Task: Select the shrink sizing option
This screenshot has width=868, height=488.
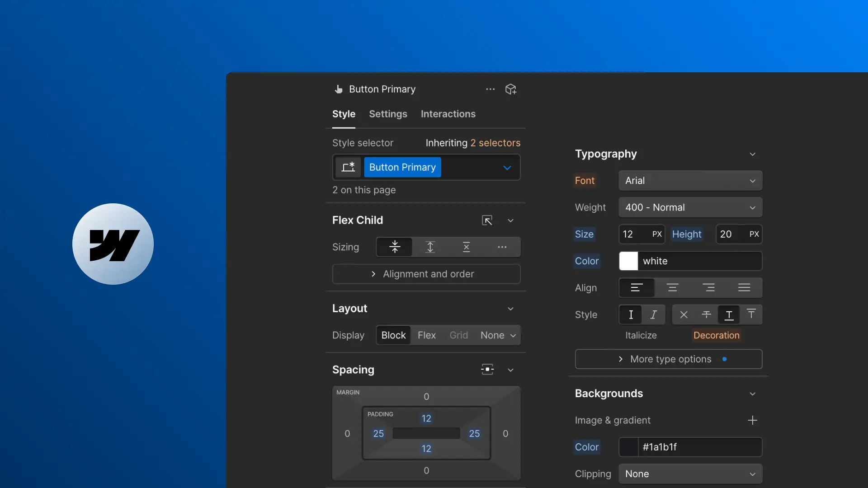Action: [x=395, y=247]
